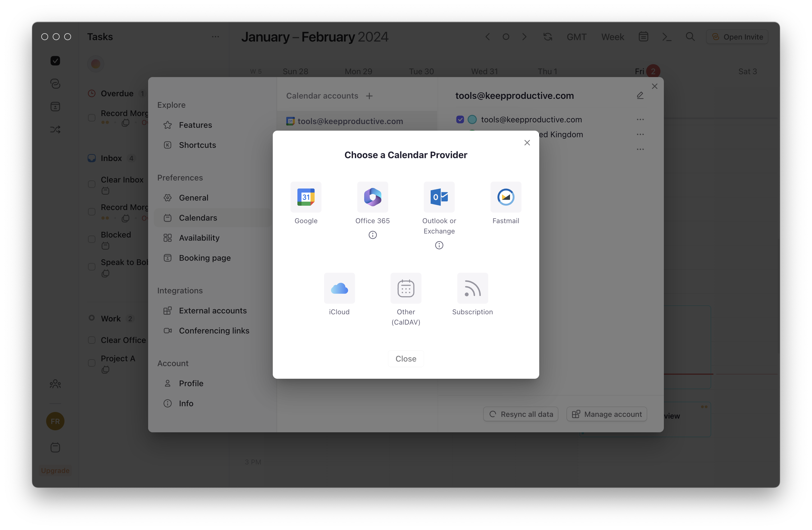Image resolution: width=812 pixels, height=530 pixels.
Task: Open Info section
Action: click(213, 403)
